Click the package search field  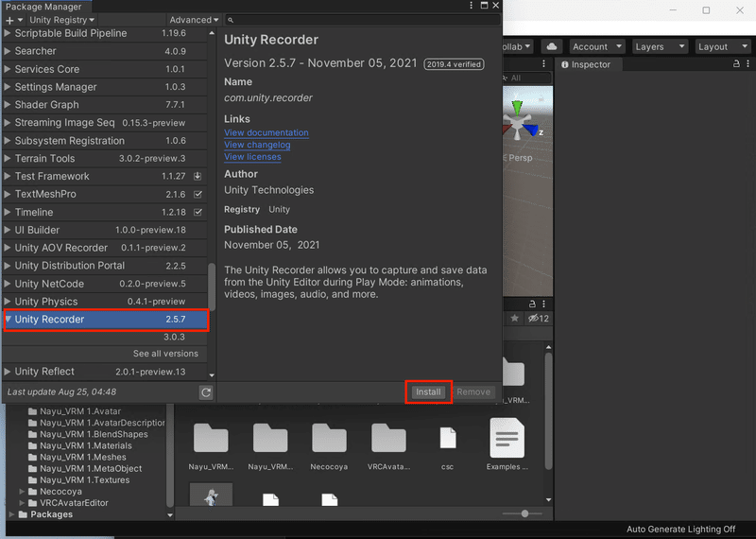[363, 20]
